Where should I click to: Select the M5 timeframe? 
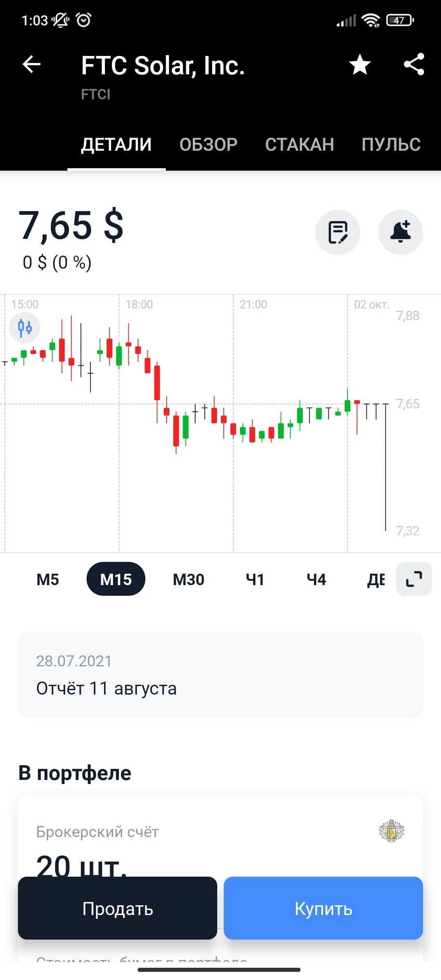48,579
